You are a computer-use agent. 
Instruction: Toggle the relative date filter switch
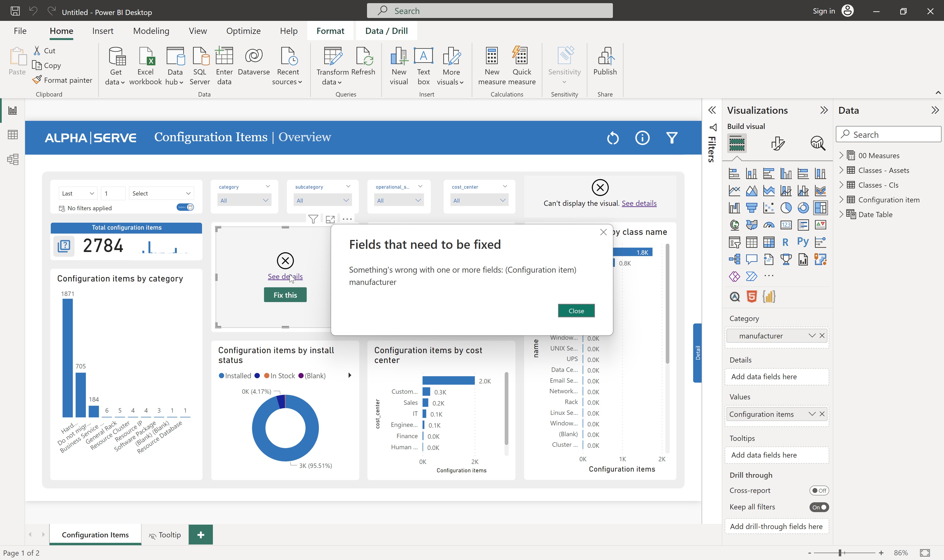pos(185,207)
